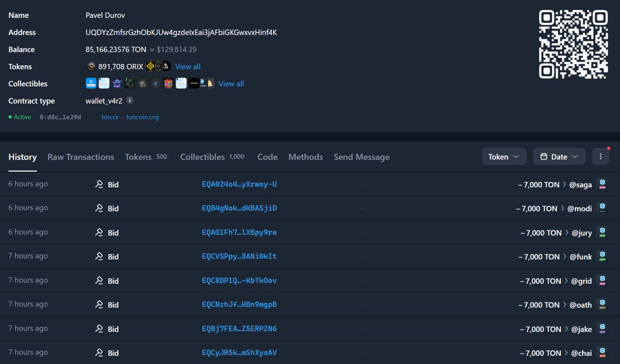Open the Token filter dropdown
This screenshot has height=364, width=620.
504,156
